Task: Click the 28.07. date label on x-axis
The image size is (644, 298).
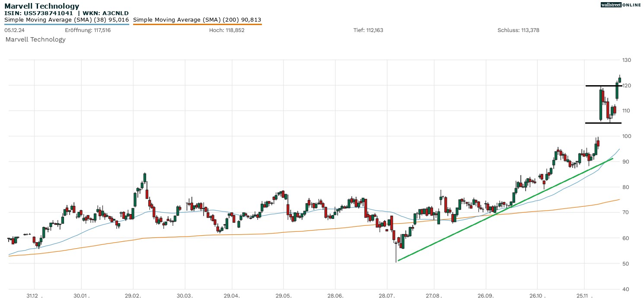Action: pyautogui.click(x=387, y=296)
